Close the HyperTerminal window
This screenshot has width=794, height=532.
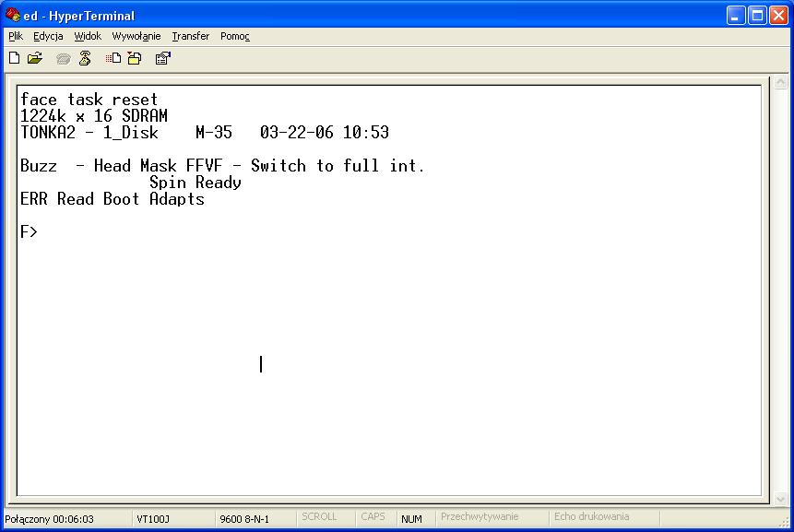click(779, 16)
